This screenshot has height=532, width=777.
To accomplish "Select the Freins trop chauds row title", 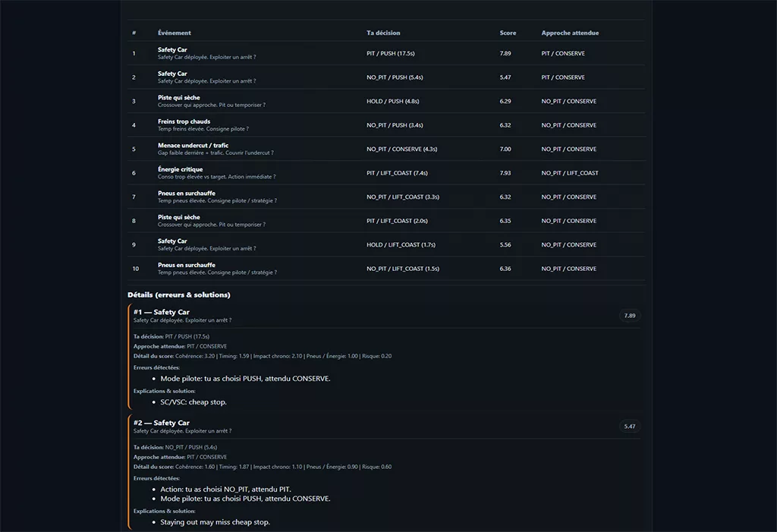I will coord(184,121).
